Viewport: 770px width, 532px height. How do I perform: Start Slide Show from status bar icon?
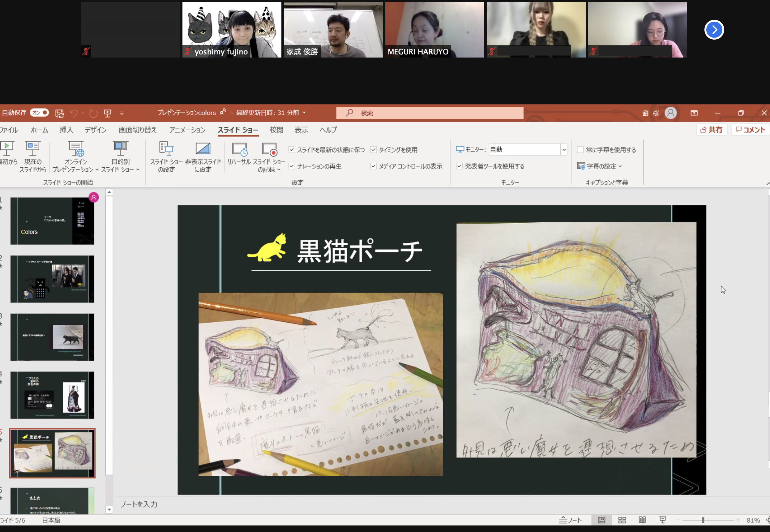click(662, 520)
